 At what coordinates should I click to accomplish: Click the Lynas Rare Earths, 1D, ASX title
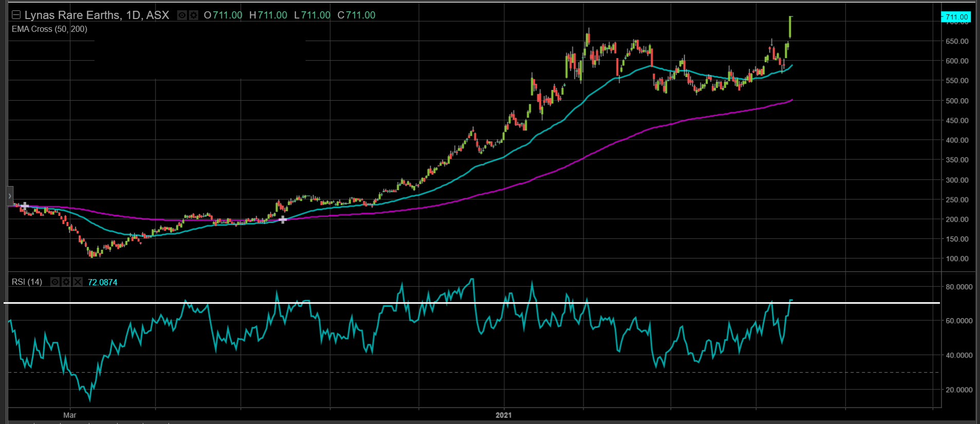(97, 15)
